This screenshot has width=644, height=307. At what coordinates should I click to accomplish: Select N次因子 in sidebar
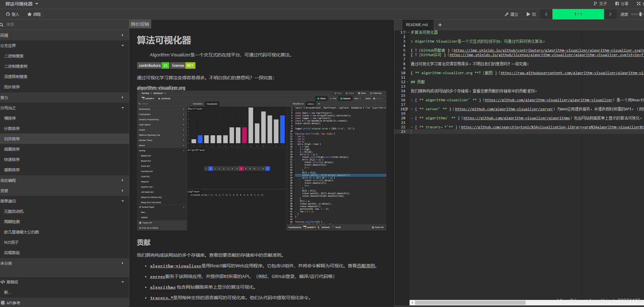(x=64, y=242)
